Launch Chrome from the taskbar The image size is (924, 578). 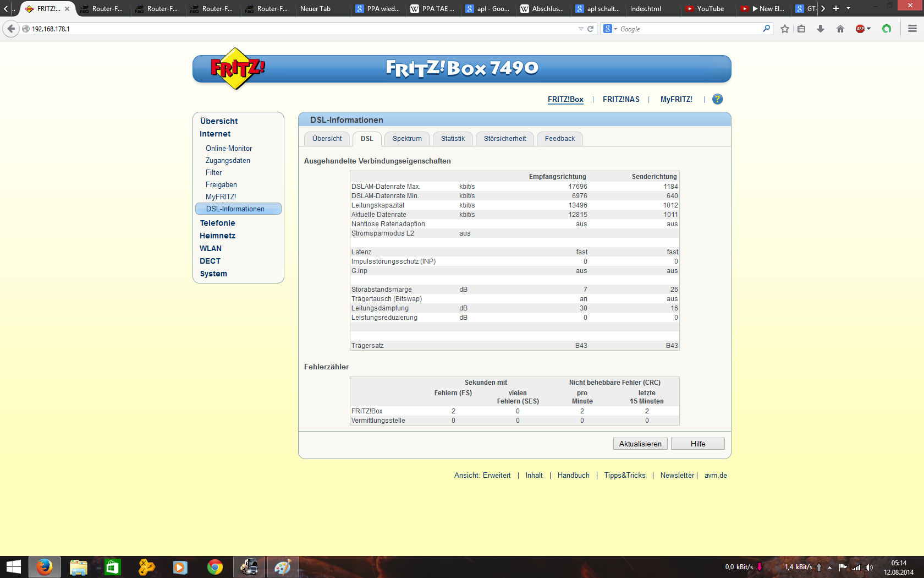(x=215, y=567)
